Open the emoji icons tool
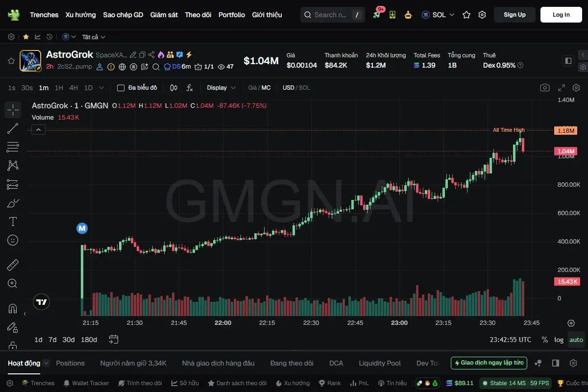 coord(13,240)
